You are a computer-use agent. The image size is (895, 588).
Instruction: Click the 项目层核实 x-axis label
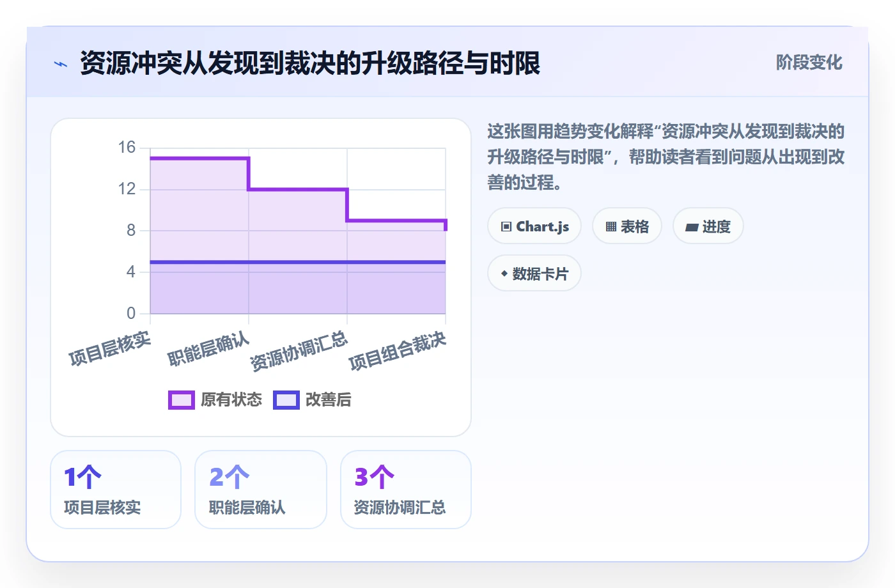click(110, 349)
